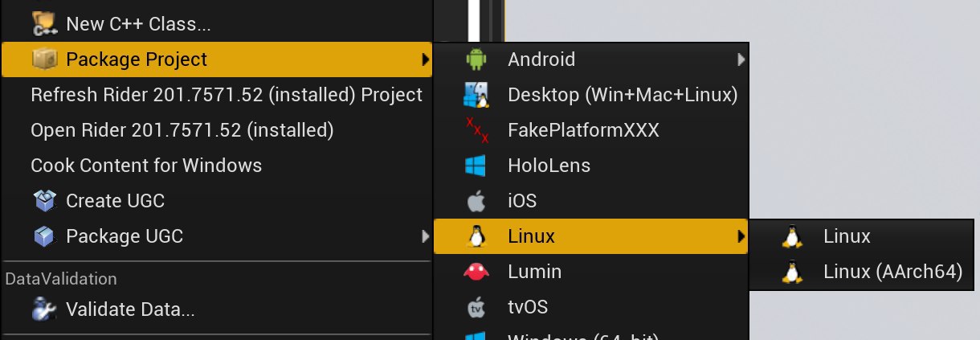Select Refresh Rider 201.7571.52 (installed) Project
This screenshot has width=980, height=340.
tap(217, 95)
